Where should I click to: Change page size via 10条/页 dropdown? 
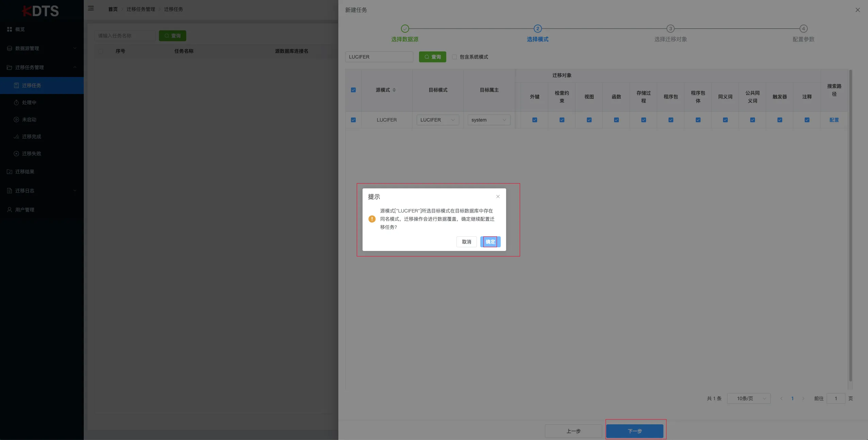748,398
